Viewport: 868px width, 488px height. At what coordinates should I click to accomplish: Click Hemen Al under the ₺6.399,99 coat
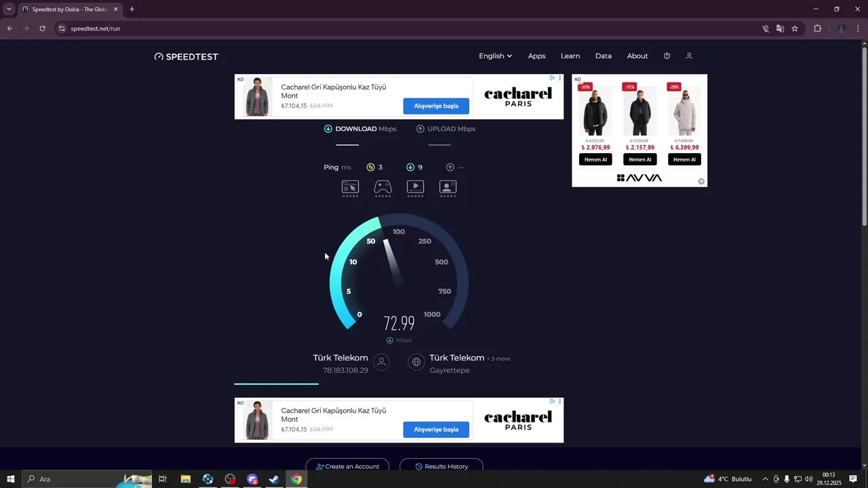click(x=684, y=159)
